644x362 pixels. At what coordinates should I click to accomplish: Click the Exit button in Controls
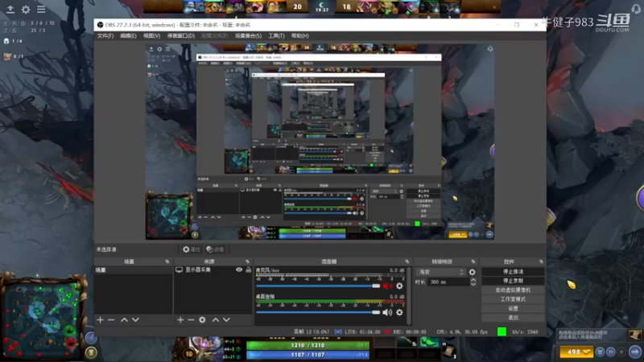513,317
